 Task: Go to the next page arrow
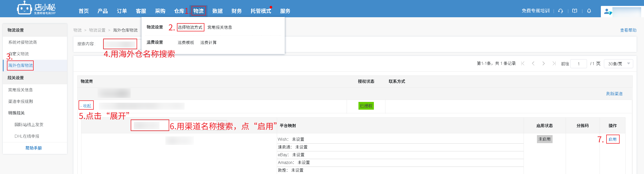click(544, 64)
